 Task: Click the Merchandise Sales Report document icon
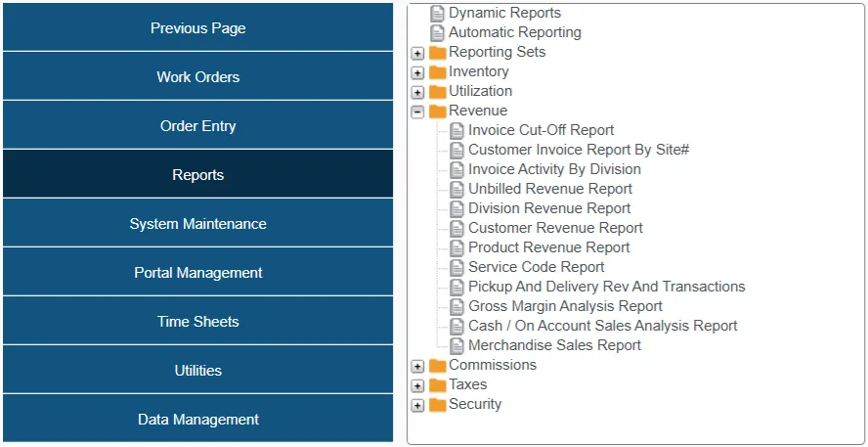[x=456, y=346]
